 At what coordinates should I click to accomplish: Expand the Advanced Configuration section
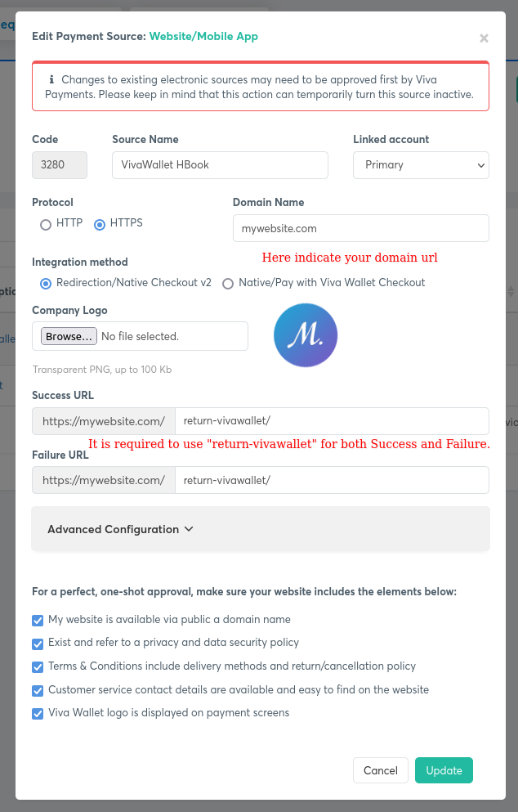(119, 528)
